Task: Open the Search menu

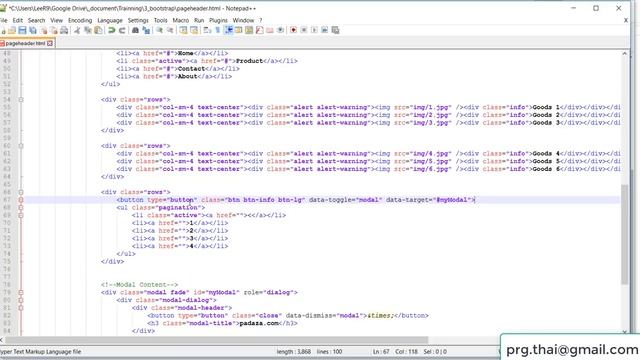Action: (36, 20)
